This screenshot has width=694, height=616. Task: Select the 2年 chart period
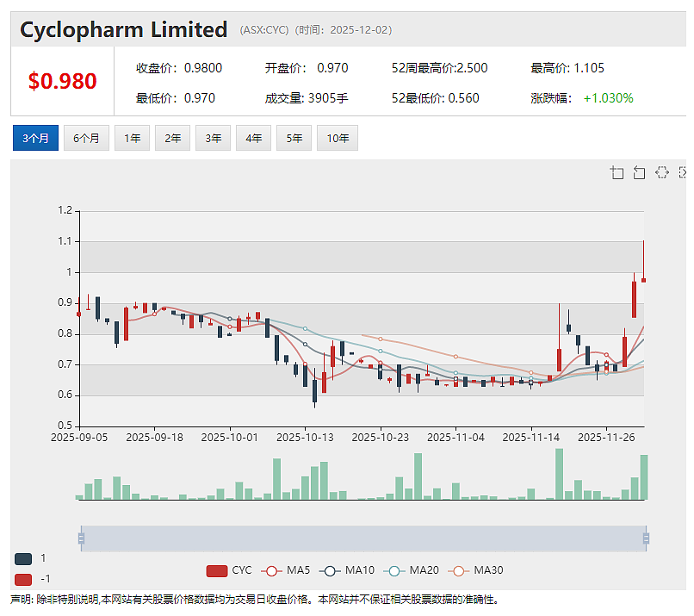172,138
